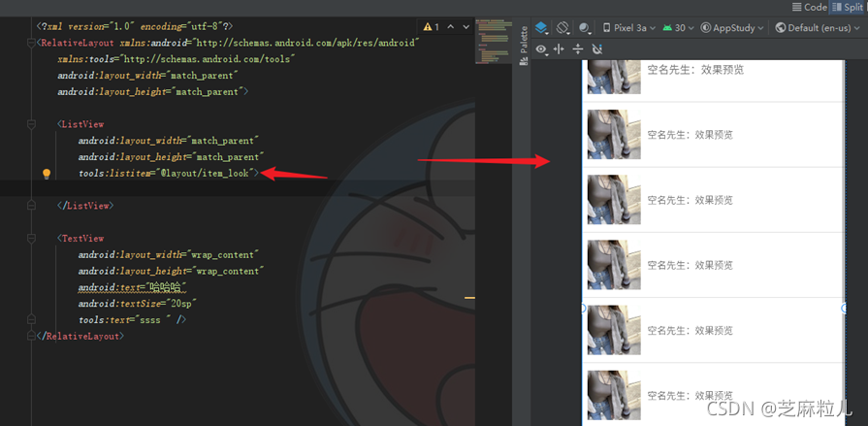Click the android:textSize="20sp" line
The height and width of the screenshot is (426, 868).
point(138,304)
